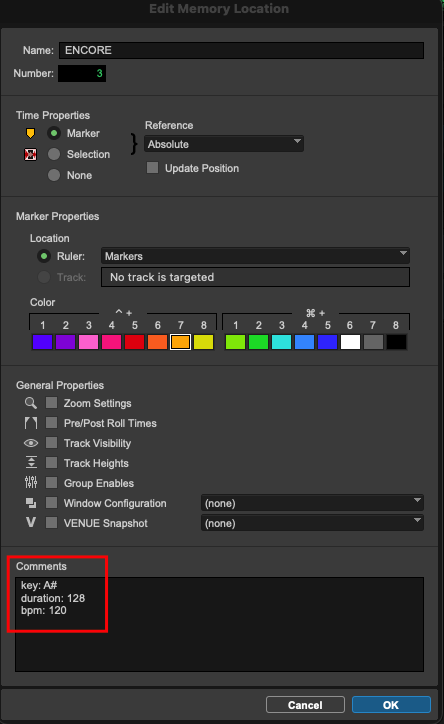Click the VENUE Snapshot V icon
This screenshot has height=724, width=444.
coord(31,523)
